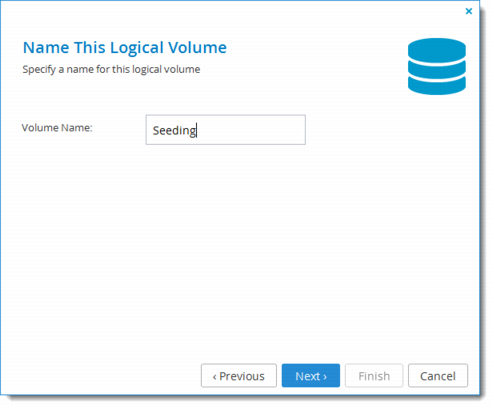492x407 pixels.
Task: Click the Volume Name label
Action: point(57,128)
